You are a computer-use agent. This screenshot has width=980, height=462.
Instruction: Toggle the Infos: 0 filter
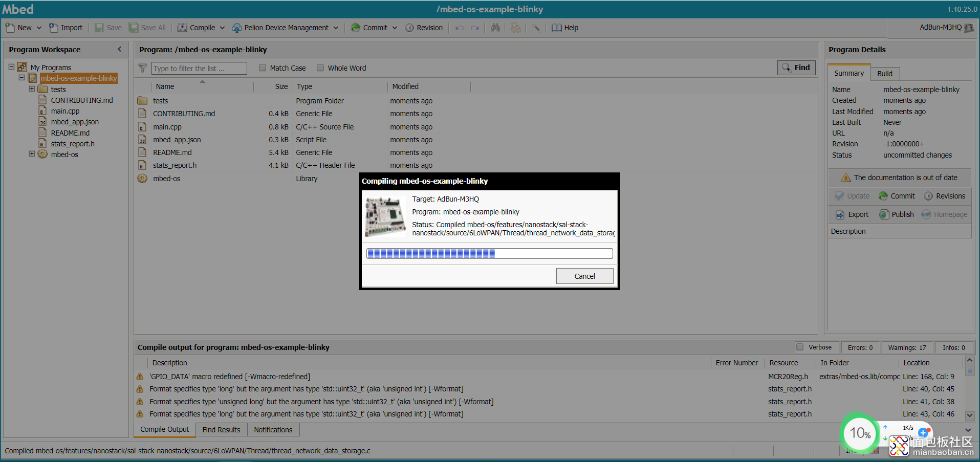pyautogui.click(x=954, y=347)
